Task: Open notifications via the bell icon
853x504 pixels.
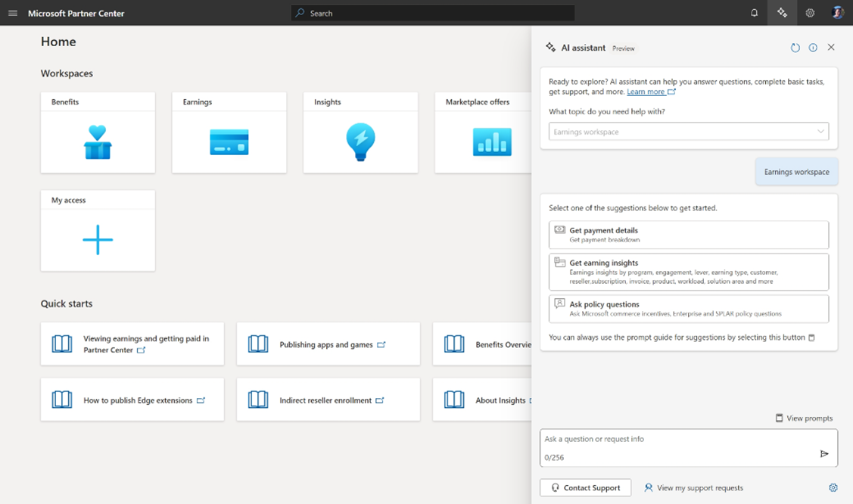Action: click(754, 13)
